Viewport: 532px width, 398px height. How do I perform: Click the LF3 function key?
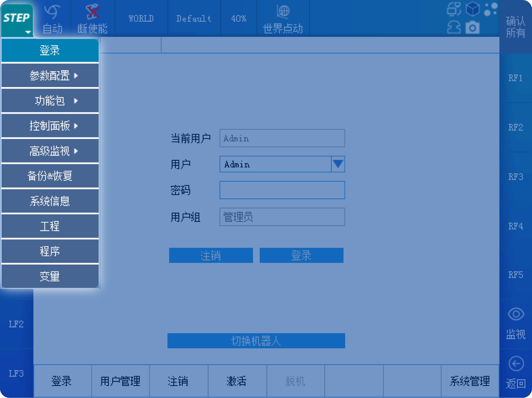(x=16, y=373)
